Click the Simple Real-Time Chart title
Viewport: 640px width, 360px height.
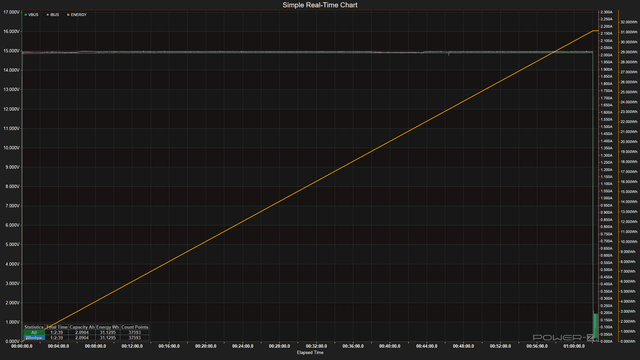pyautogui.click(x=320, y=5)
